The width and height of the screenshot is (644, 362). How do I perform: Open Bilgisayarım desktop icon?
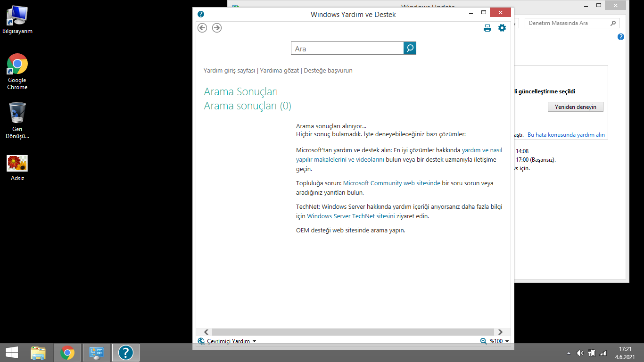pyautogui.click(x=17, y=20)
